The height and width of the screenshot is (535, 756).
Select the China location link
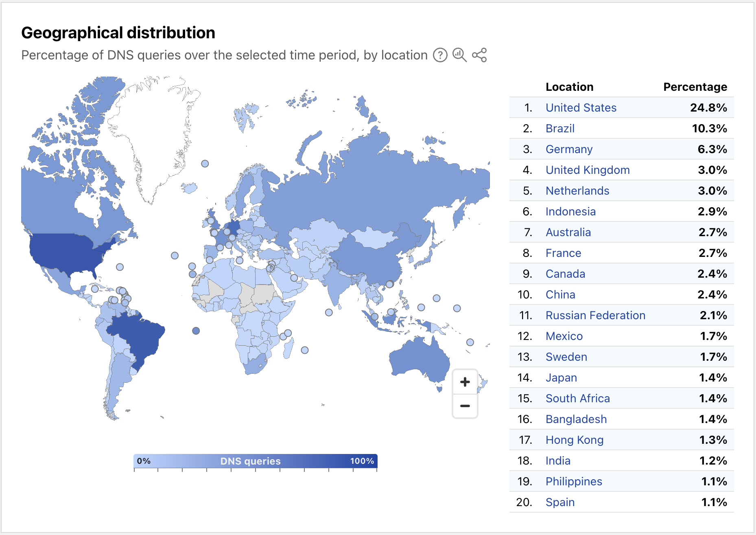click(x=560, y=294)
